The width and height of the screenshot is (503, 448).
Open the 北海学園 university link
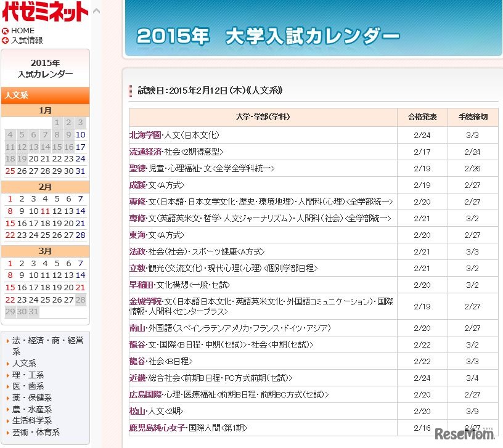coord(145,134)
